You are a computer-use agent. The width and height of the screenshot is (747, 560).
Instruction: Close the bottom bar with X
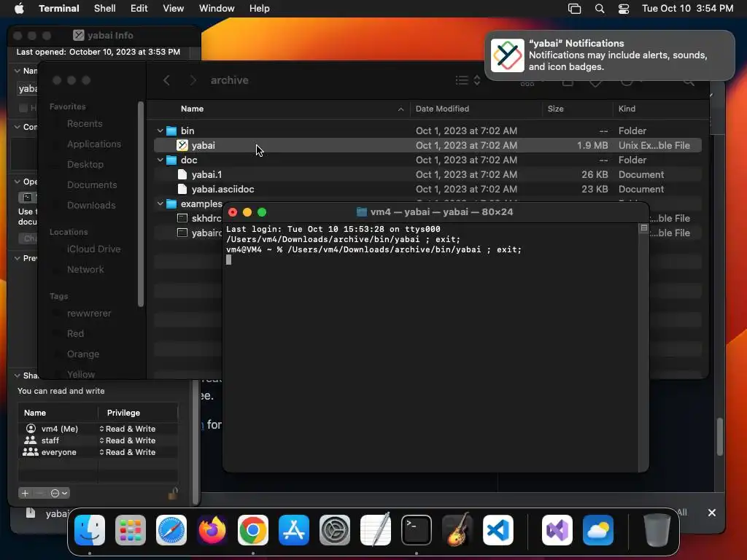(712, 513)
